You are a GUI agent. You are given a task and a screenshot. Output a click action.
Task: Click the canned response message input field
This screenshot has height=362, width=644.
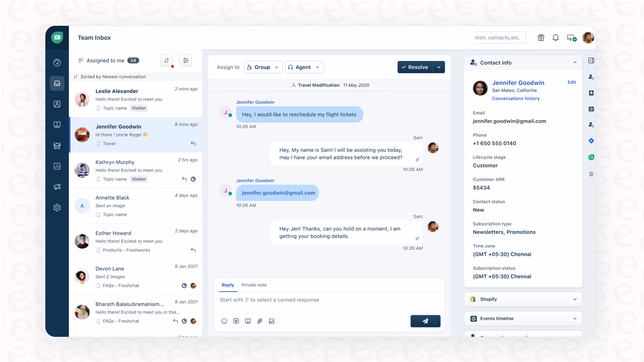coord(329,300)
